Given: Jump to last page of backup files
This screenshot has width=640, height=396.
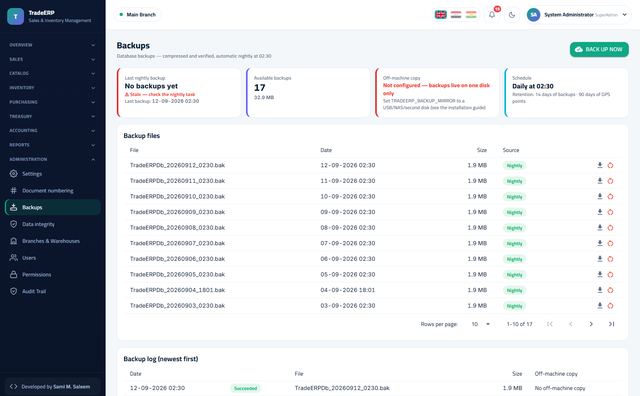Looking at the screenshot, I should 611,324.
